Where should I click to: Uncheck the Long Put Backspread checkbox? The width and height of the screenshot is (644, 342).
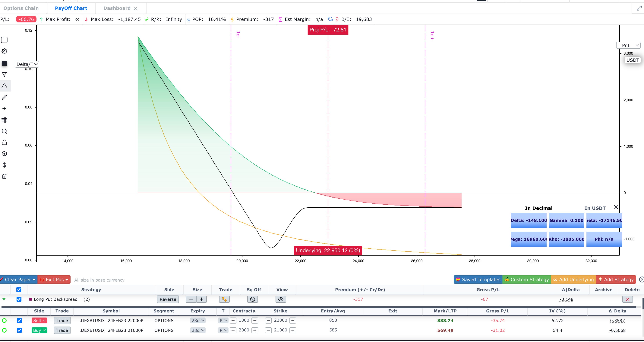(19, 299)
